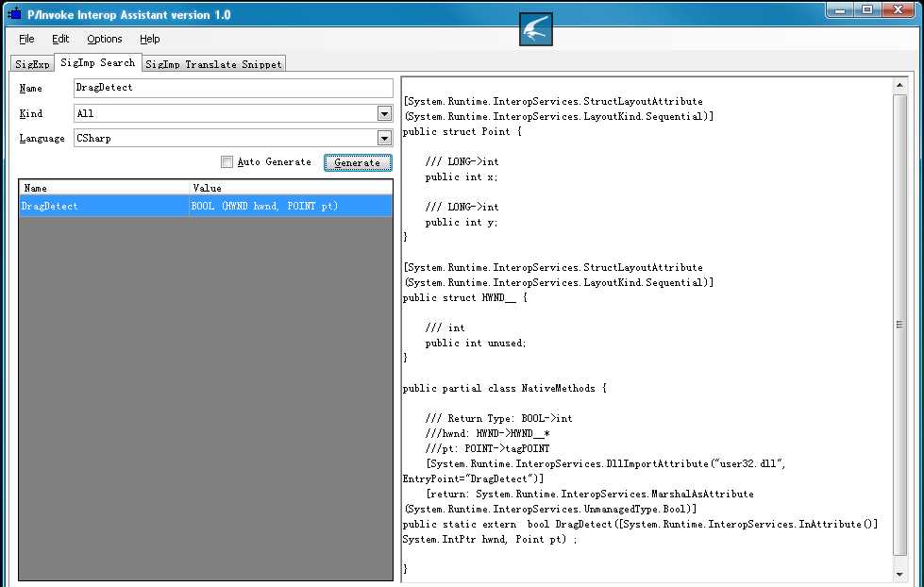Click the Name input field containing DragDetect
Screen dimensions: 924x587
pyautogui.click(x=233, y=88)
